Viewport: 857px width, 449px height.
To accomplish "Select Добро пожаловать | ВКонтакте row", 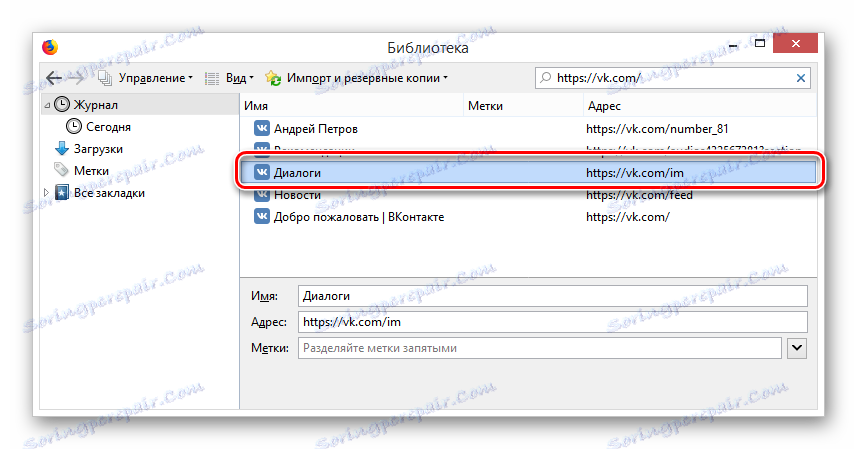I will 529,217.
